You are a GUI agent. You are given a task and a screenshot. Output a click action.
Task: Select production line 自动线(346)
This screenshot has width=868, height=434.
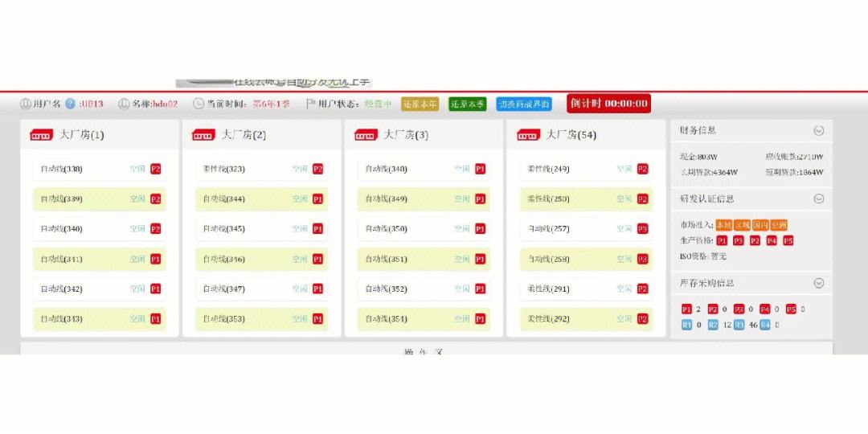point(262,259)
